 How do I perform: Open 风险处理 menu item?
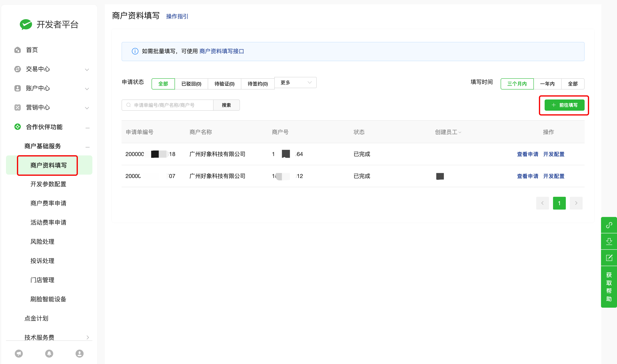[x=42, y=242]
